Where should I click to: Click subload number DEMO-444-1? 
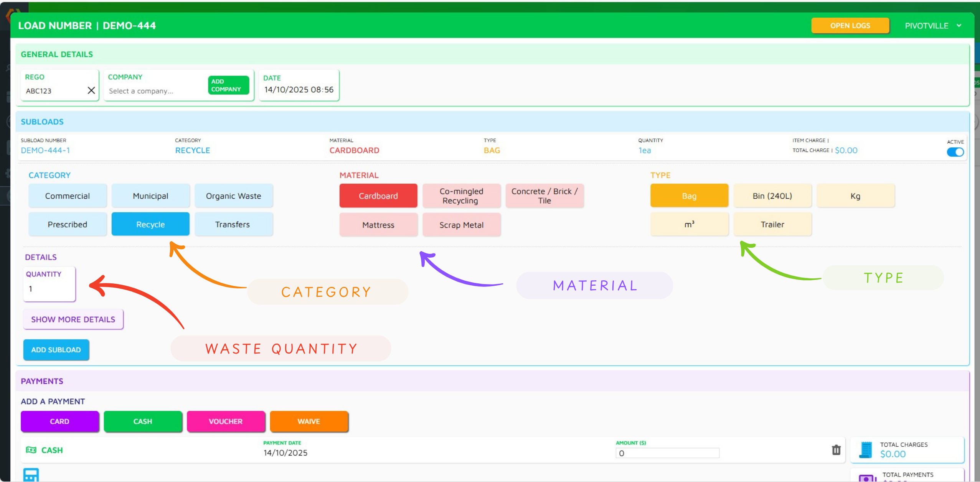(x=45, y=150)
